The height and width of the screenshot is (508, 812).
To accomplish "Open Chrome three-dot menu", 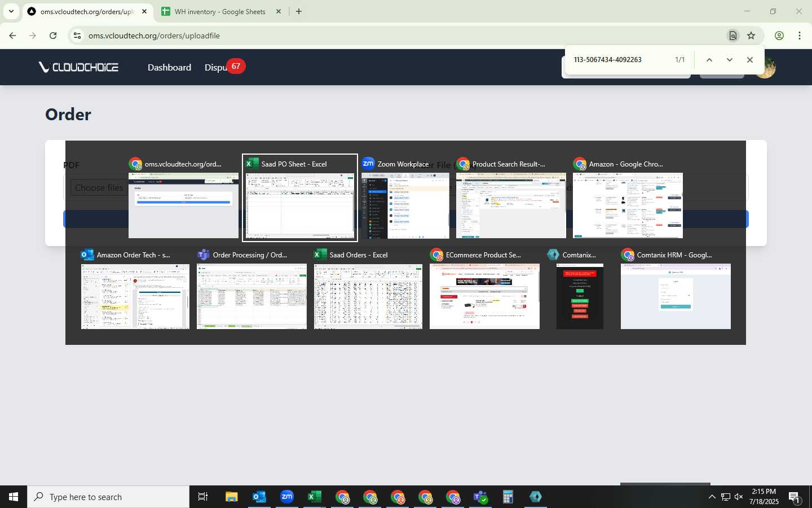I will 800,36.
